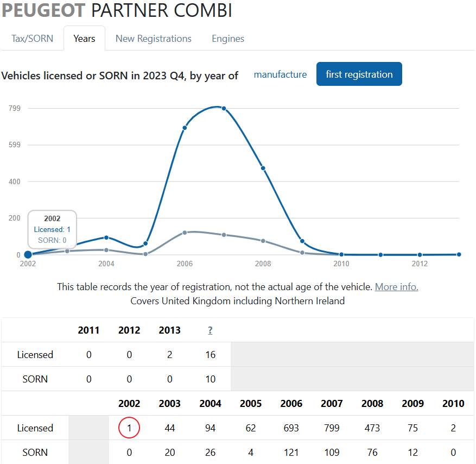
Task: Click the 2013 licensed data point
Action: (459, 255)
